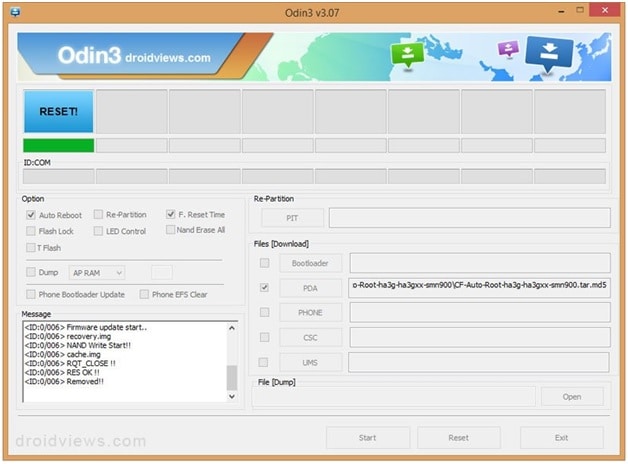Click the PHONE file path field

(x=480, y=312)
